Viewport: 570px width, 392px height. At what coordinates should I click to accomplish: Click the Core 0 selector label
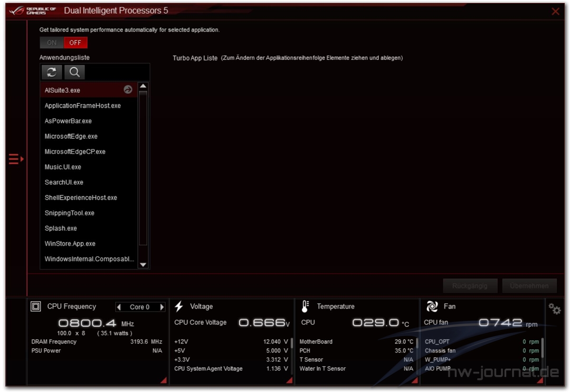pos(140,307)
